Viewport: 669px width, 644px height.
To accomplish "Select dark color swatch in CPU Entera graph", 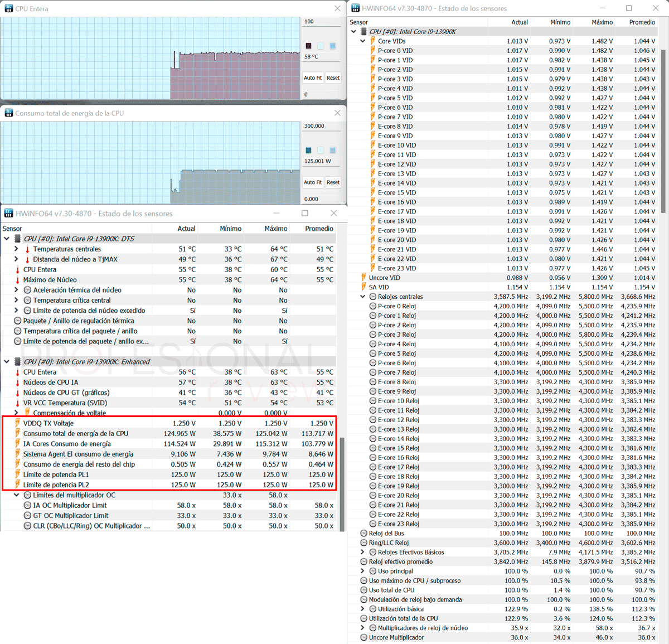I will 308,46.
